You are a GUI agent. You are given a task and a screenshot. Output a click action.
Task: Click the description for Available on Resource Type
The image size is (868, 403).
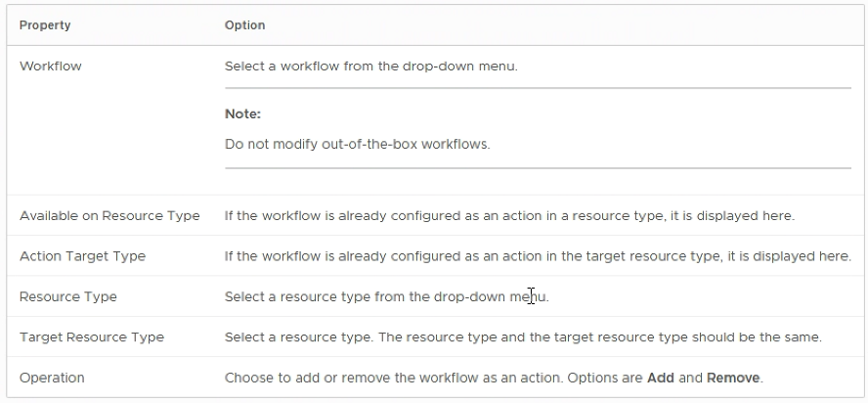point(509,215)
